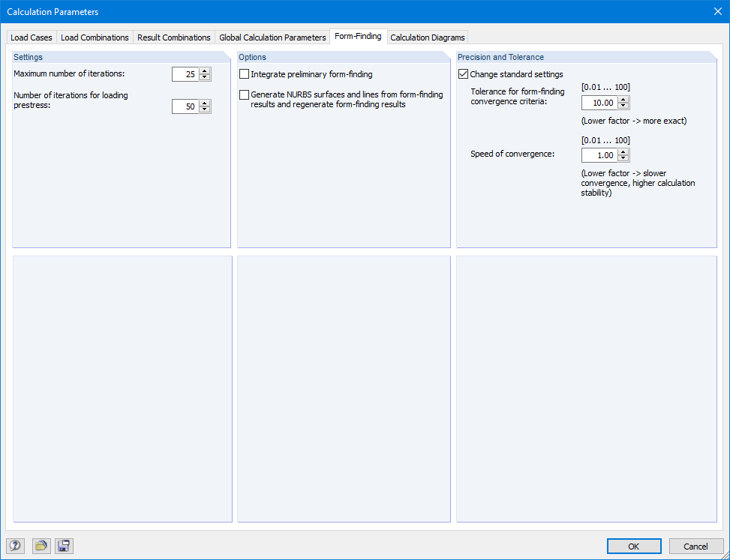Uncheck Change standard settings
This screenshot has width=730, height=560.
click(x=464, y=74)
